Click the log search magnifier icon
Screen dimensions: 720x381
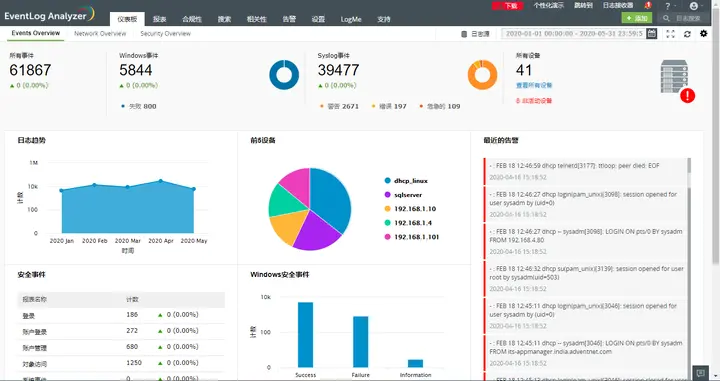coord(666,18)
